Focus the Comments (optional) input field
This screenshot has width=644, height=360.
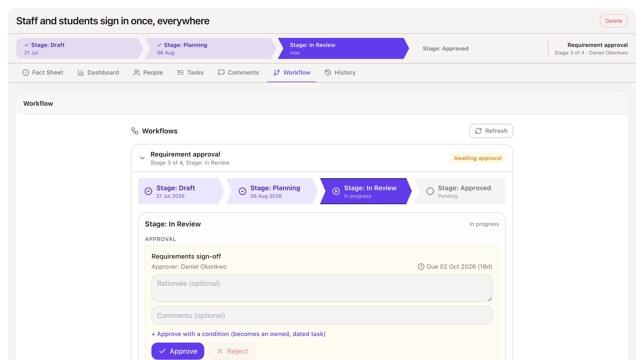click(x=322, y=316)
